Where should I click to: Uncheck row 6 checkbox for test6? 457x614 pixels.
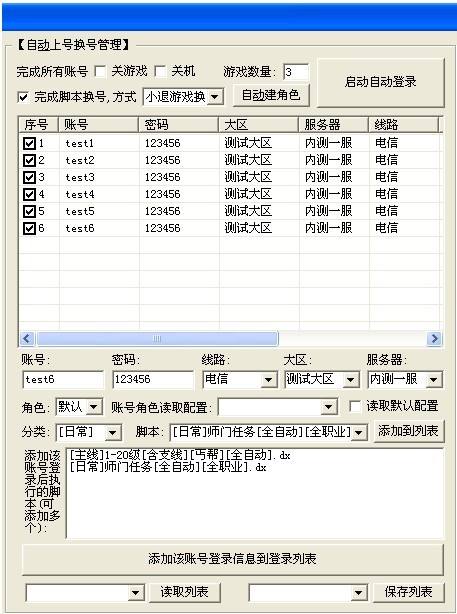(x=29, y=228)
